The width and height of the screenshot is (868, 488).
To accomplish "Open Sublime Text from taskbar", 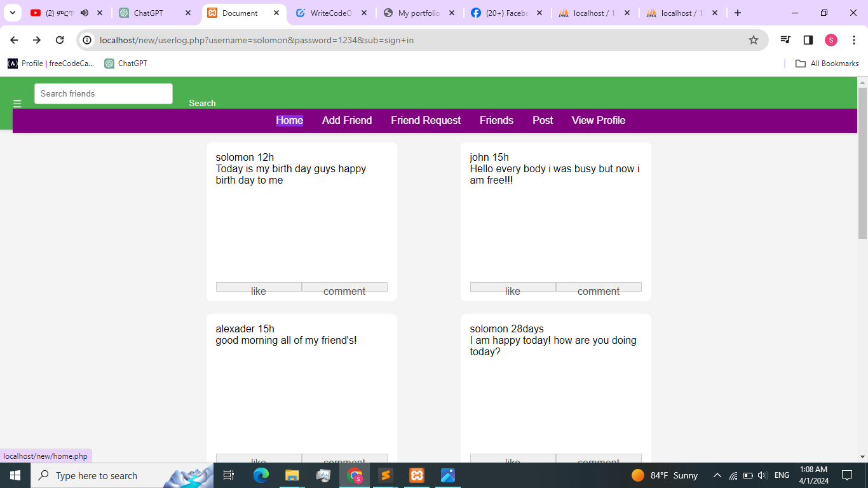I will pos(385,475).
